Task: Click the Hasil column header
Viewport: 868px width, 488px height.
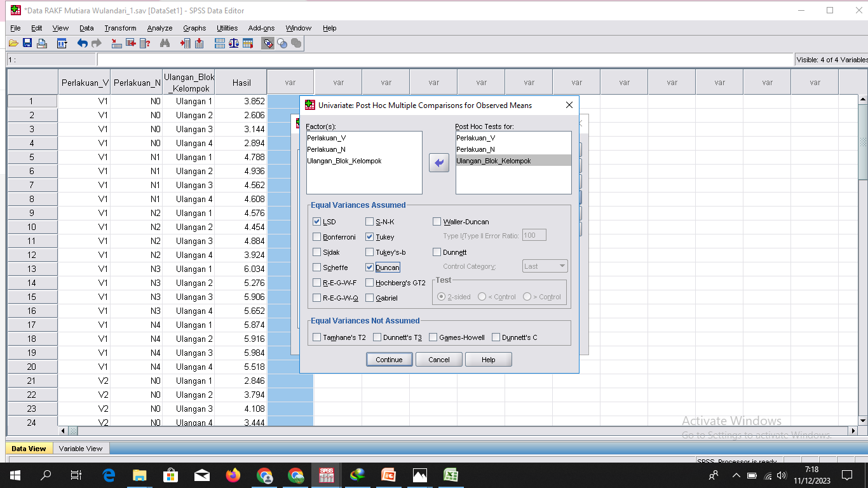Action: click(241, 83)
